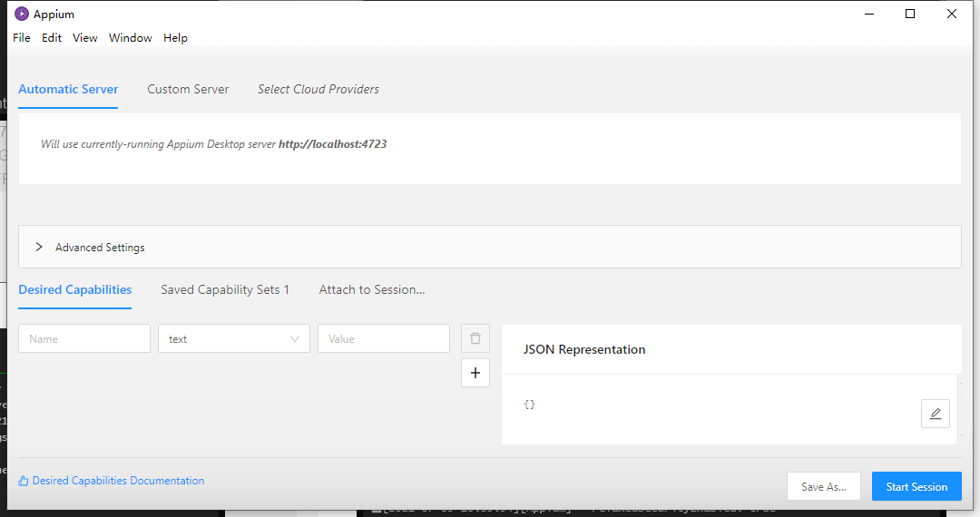The width and height of the screenshot is (980, 517).
Task: Open the capability type dropdown showing text
Action: [x=234, y=338]
